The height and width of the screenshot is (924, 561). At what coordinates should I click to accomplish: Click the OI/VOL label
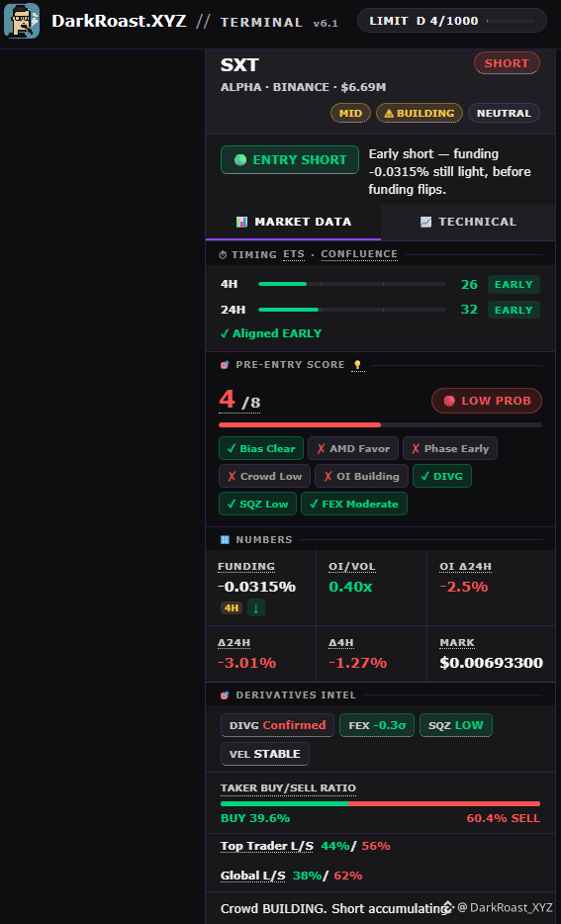pos(352,567)
